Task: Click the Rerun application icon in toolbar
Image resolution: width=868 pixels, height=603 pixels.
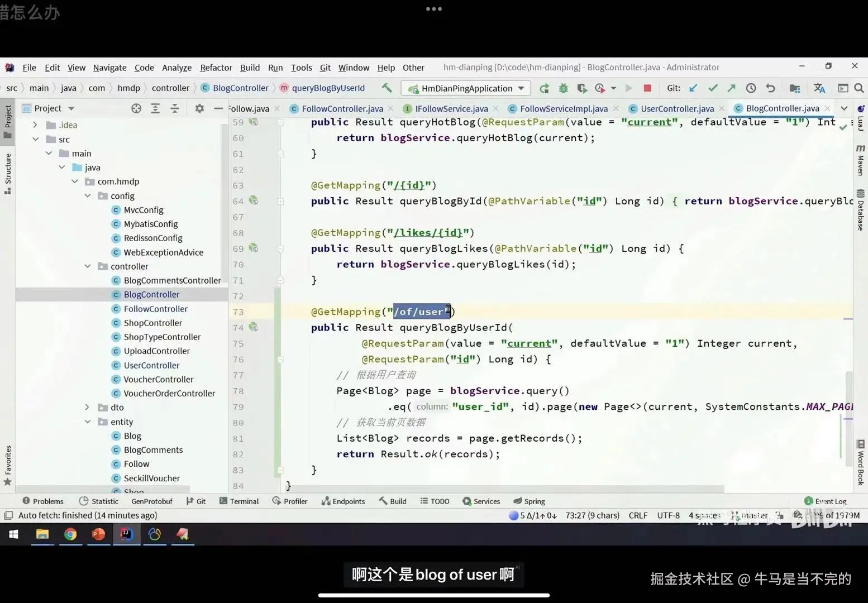Action: (544, 88)
